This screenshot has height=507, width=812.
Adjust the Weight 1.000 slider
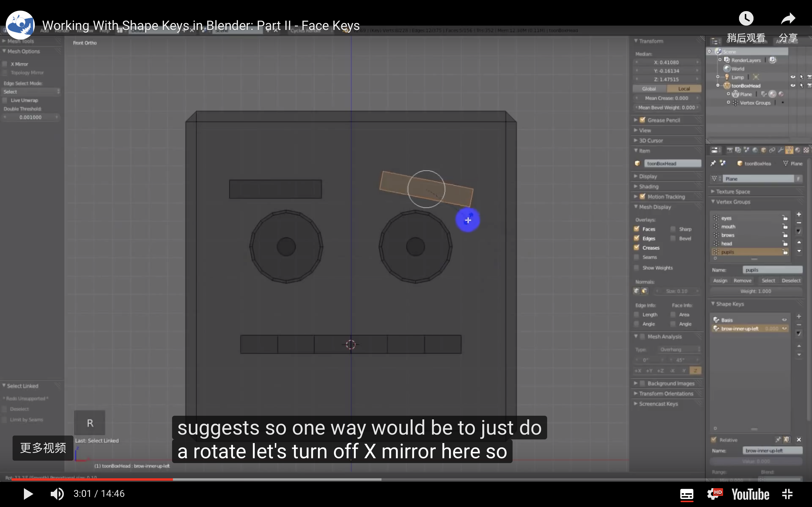pos(756,291)
